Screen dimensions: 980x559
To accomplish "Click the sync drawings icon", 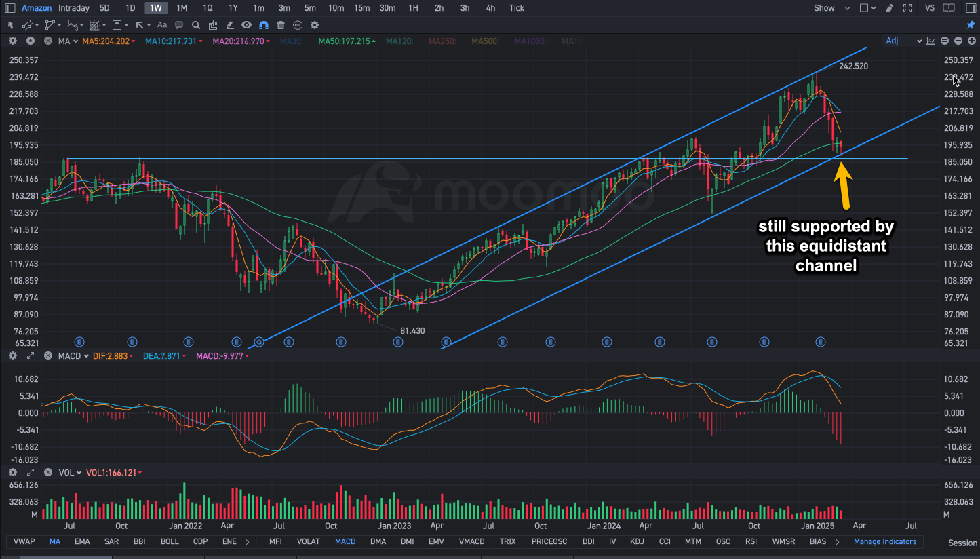I will 298,25.
